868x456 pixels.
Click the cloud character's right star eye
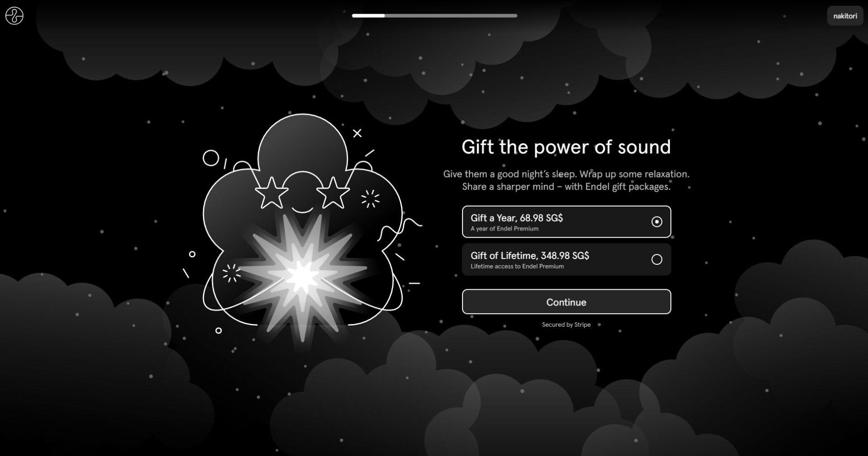pos(333,192)
